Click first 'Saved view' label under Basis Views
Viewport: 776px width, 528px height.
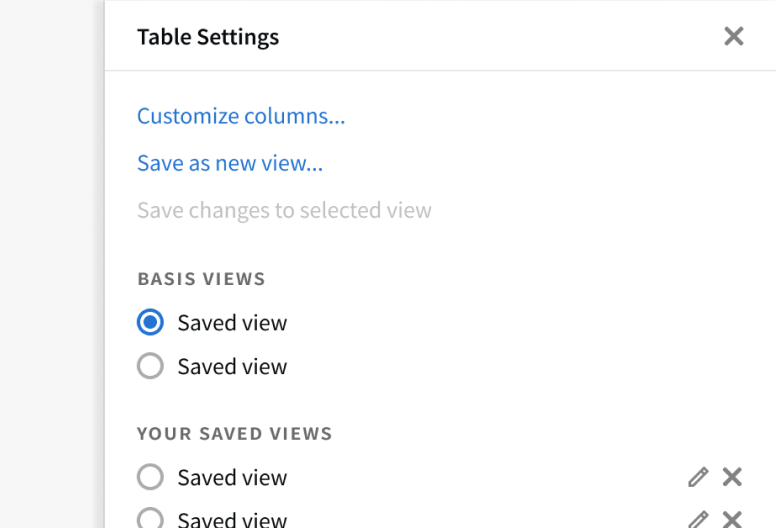tap(232, 323)
